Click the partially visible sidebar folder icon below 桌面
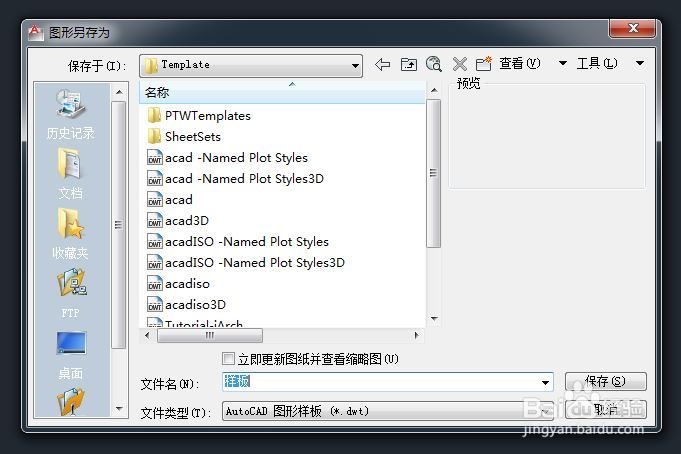Viewport: 681px width, 454px height. 71,402
